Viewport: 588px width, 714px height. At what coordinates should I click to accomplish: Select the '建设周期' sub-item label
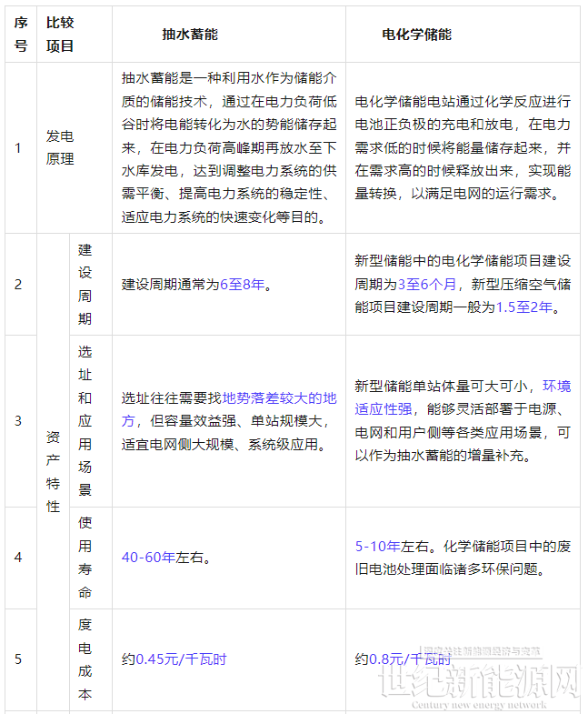click(85, 284)
